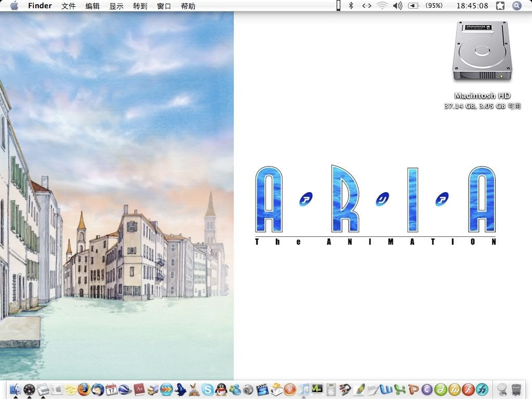
Task: Open Spotlight search
Action: pyautogui.click(x=517, y=6)
